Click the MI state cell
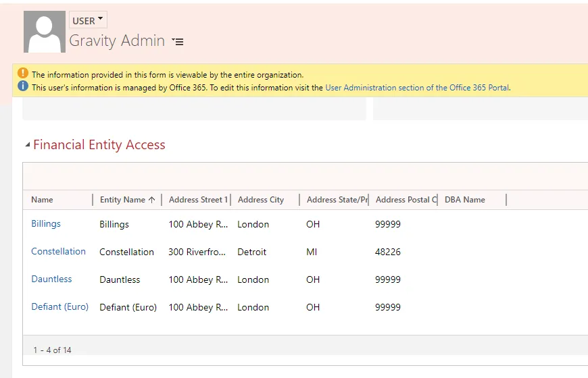Viewport: 588px width, 378px height. [312, 252]
